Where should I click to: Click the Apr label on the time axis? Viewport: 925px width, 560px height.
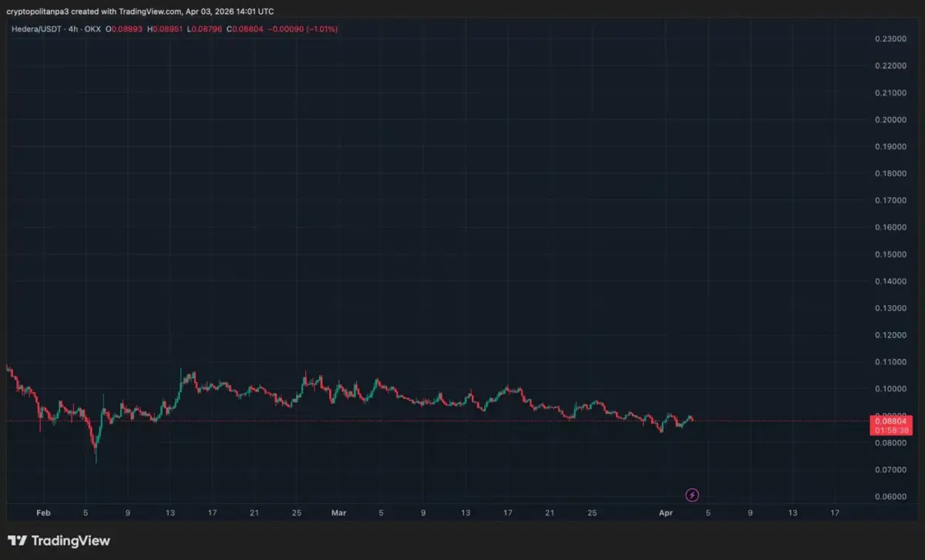pyautogui.click(x=666, y=512)
